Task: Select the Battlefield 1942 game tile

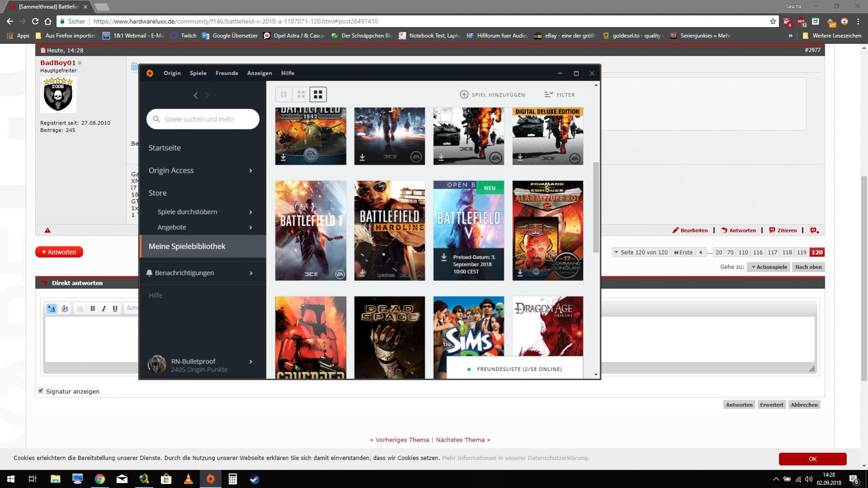Action: (311, 136)
